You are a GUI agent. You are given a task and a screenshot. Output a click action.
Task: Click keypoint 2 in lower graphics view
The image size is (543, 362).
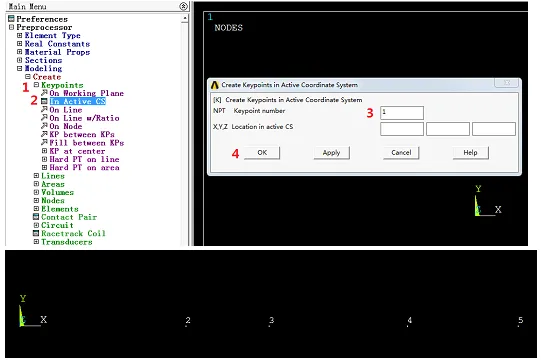(187, 321)
